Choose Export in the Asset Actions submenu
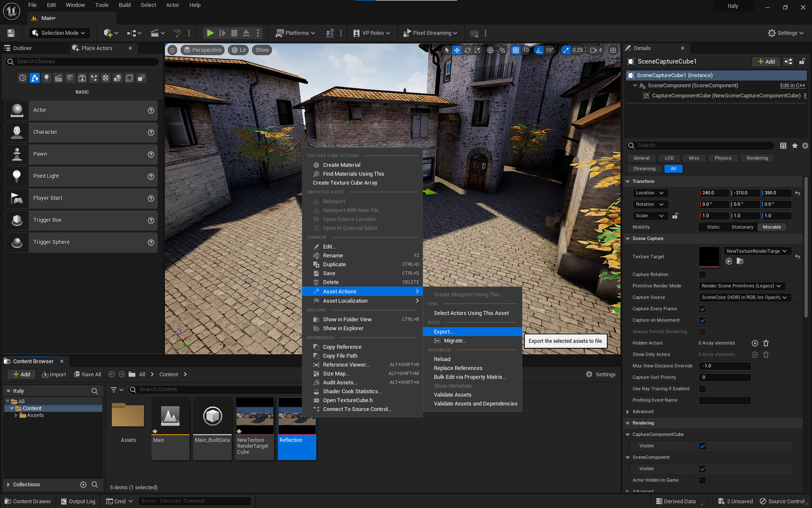The width and height of the screenshot is (812, 508). [443, 332]
